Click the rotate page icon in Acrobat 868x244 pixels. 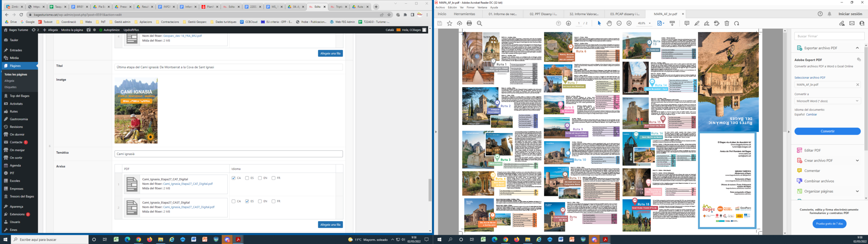736,23
